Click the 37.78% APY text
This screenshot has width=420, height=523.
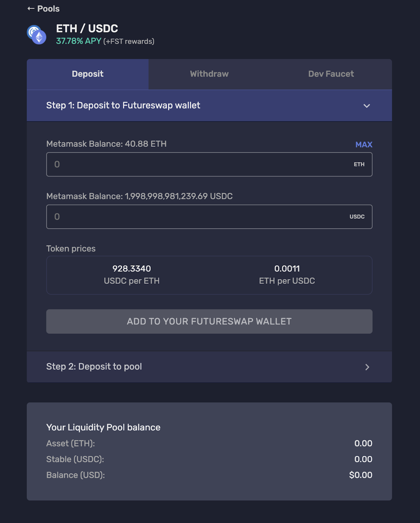78,41
